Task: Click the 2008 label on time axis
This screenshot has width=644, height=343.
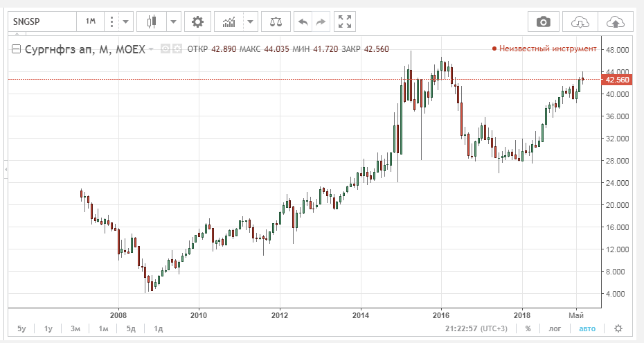Action: 118,315
